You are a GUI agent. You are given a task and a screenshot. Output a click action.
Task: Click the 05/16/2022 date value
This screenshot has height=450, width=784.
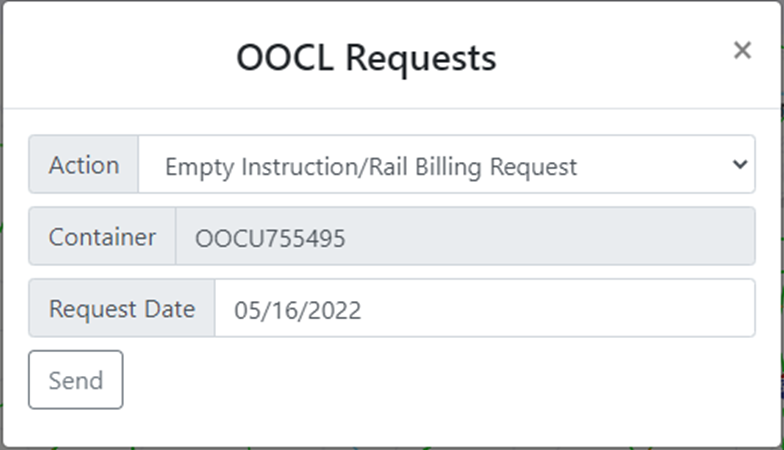[298, 310]
